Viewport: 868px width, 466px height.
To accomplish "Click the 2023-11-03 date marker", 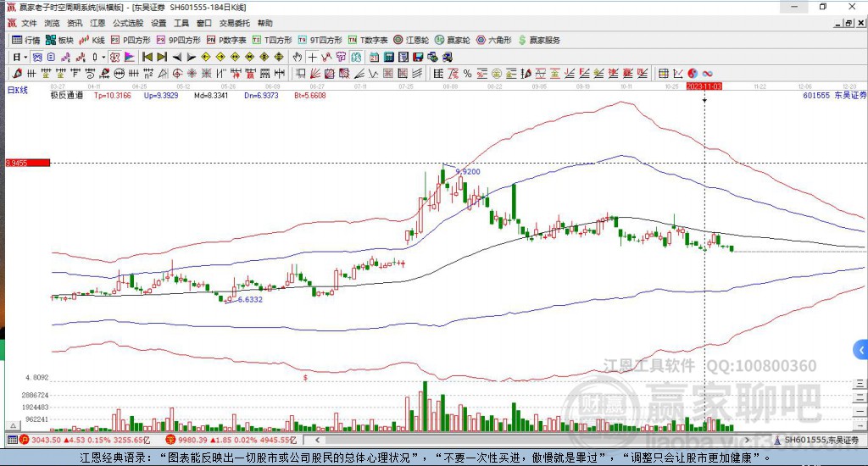I will click(704, 86).
